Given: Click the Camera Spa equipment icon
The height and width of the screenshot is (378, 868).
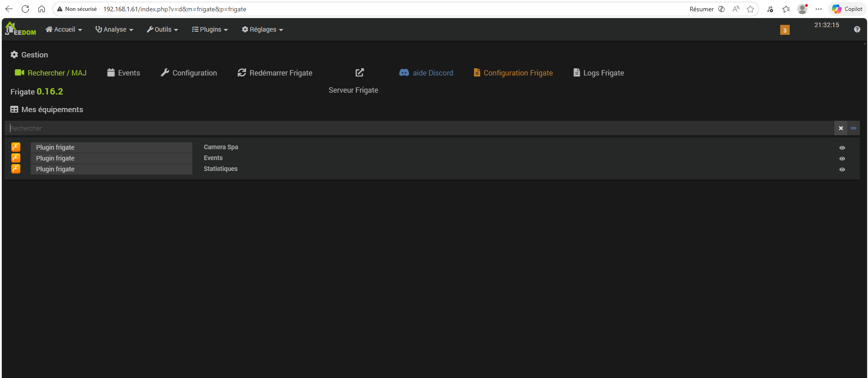Looking at the screenshot, I should (16, 147).
